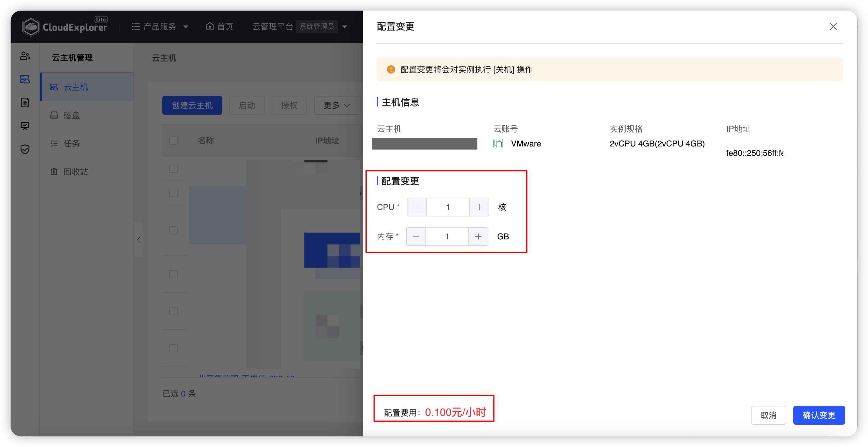Open security compliance shield sidebar icon
This screenshot has height=447, width=868.
(x=25, y=149)
